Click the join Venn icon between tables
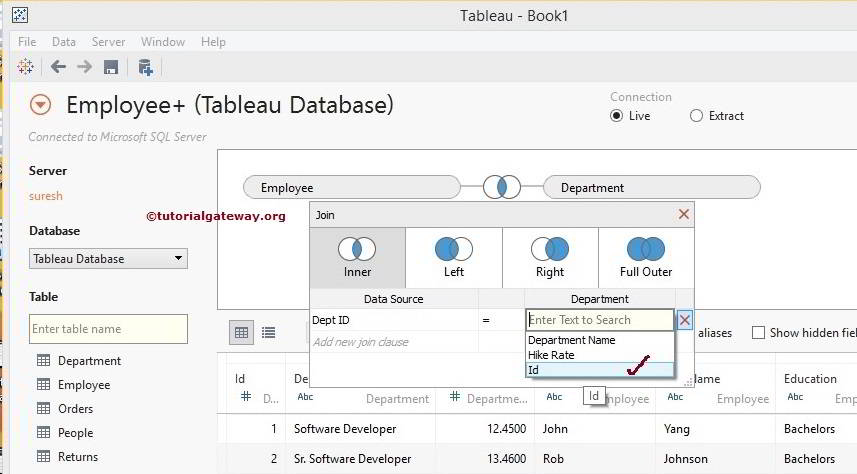Image resolution: width=857 pixels, height=474 pixels. click(x=502, y=187)
